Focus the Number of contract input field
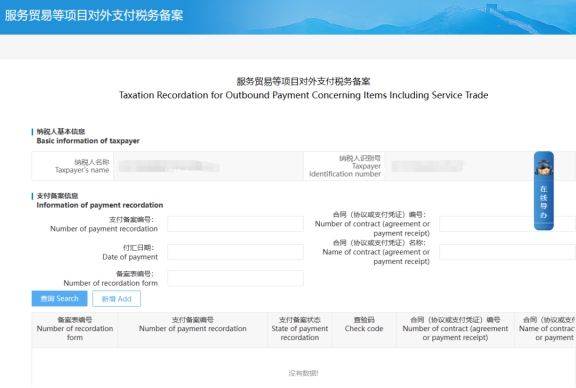Image resolution: width=576 pixels, height=388 pixels. coord(507,224)
